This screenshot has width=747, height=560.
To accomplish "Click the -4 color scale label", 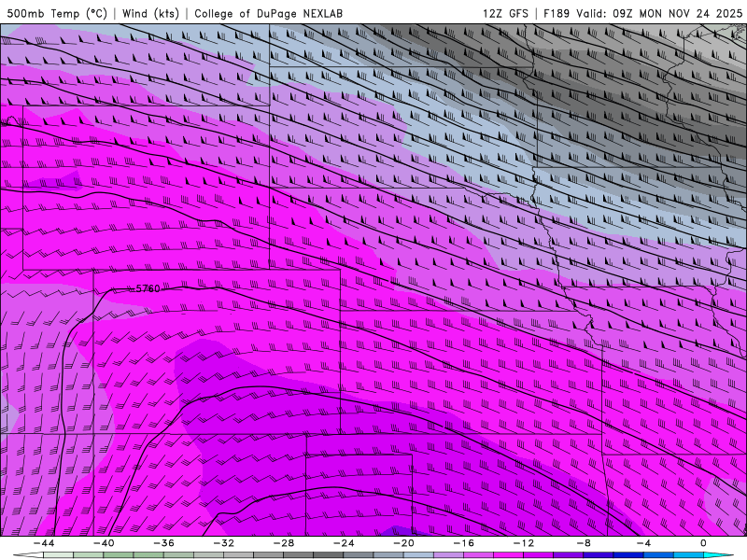I will [643, 543].
